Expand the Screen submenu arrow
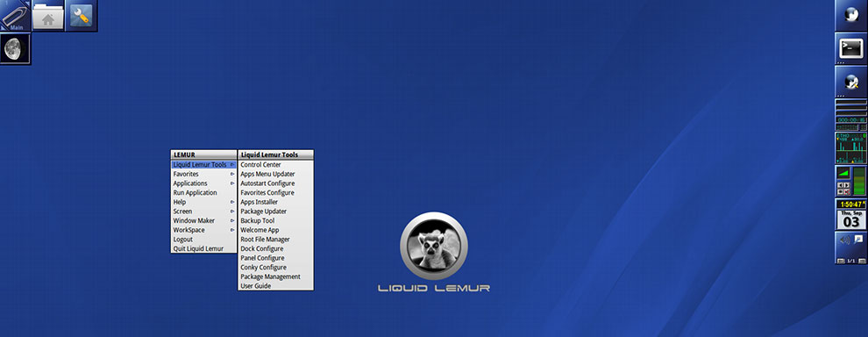The height and width of the screenshot is (337, 868). tap(232, 212)
